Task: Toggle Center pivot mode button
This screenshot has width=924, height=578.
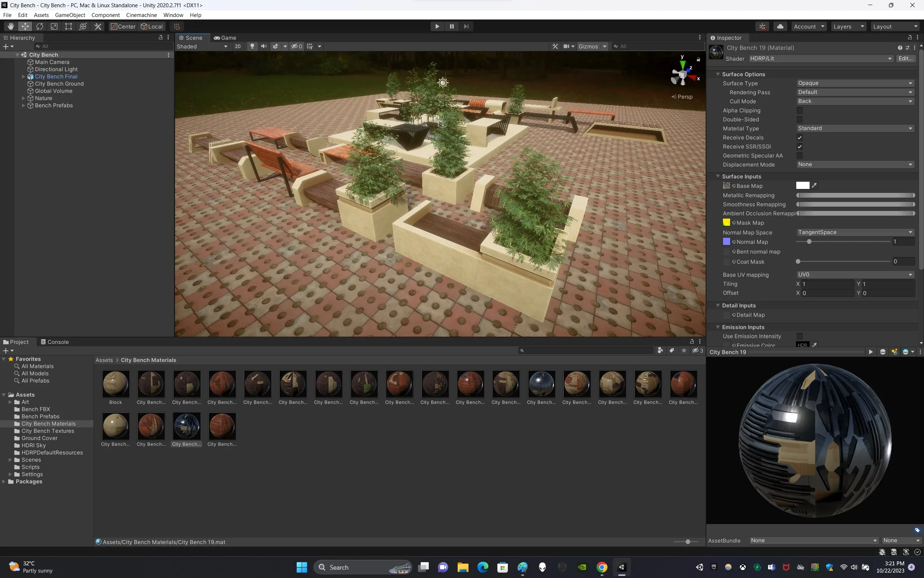Action: tap(123, 26)
